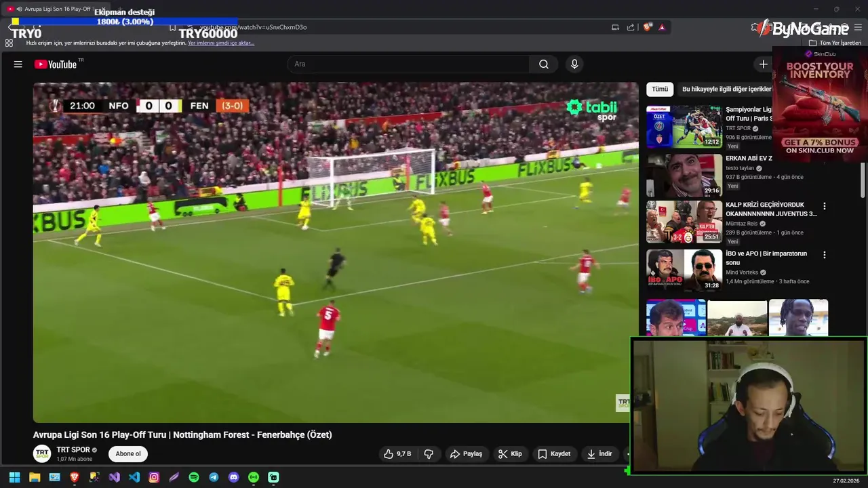
Task: Click in the YouTube Ara search field
Action: [x=409, y=64]
